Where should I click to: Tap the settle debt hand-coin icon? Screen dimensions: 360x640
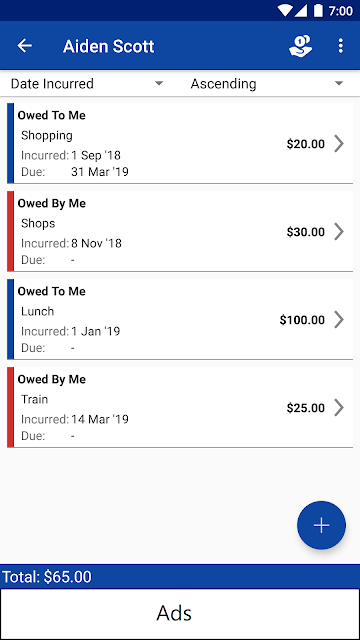tap(300, 46)
